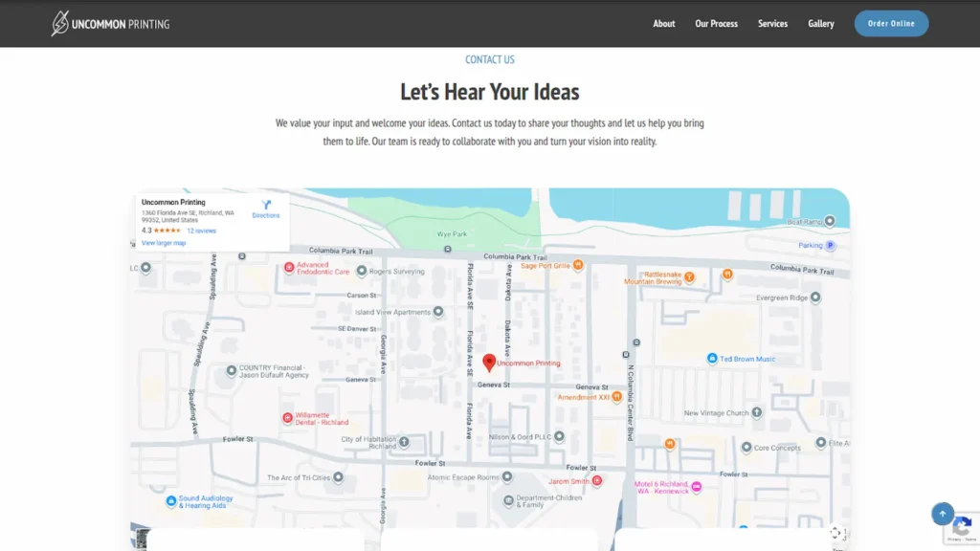Image resolution: width=980 pixels, height=551 pixels.
Task: Click the Directions icon on map card
Action: tap(266, 207)
